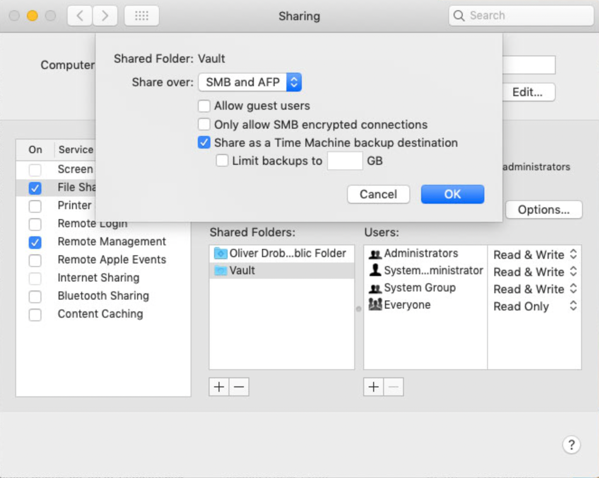Screen dimensions: 599x478
Task: Change Everyone's Read Only permission
Action: [534, 306]
